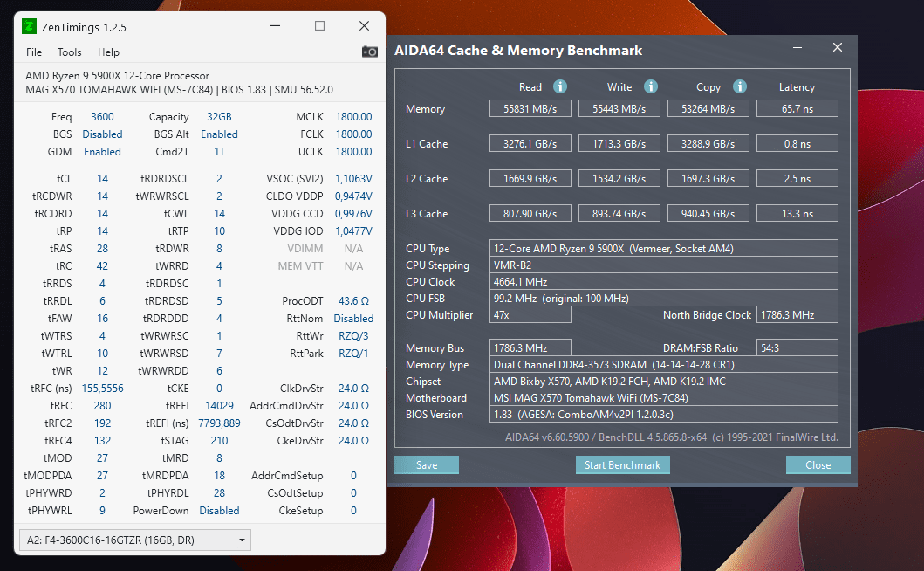Click the Chipset field AMD Bixby X570
The height and width of the screenshot is (571, 924).
[663, 381]
